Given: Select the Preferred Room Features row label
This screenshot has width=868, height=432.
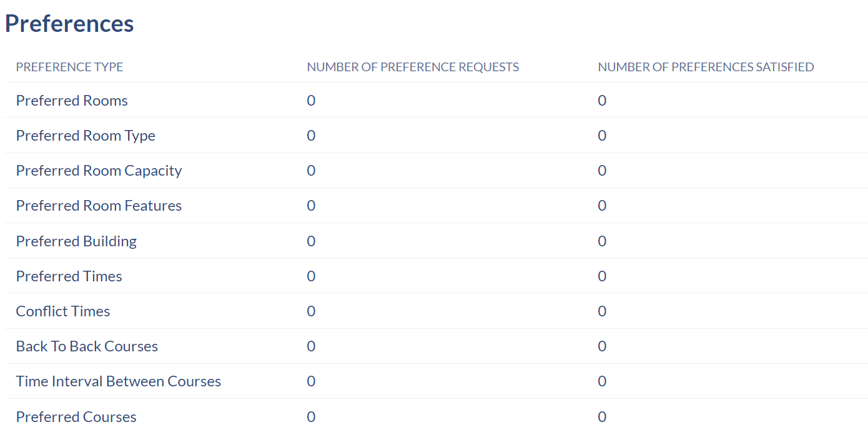Looking at the screenshot, I should pos(99,206).
